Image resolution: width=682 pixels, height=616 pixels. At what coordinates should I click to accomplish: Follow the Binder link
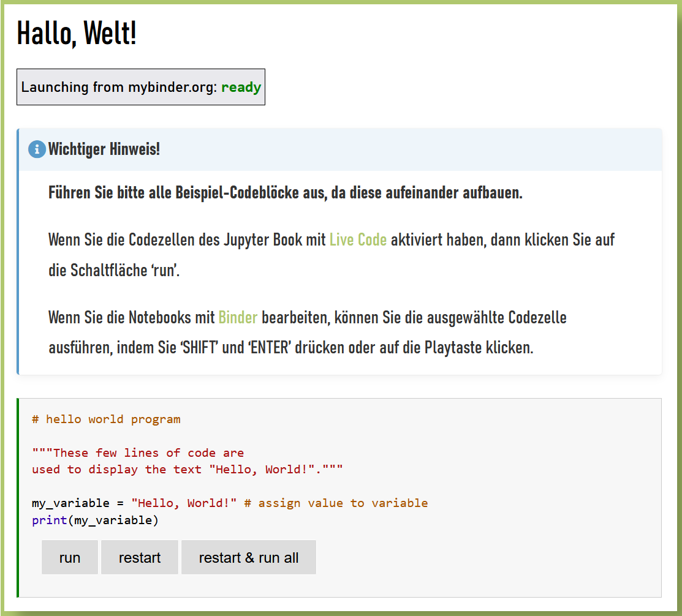[238, 318]
